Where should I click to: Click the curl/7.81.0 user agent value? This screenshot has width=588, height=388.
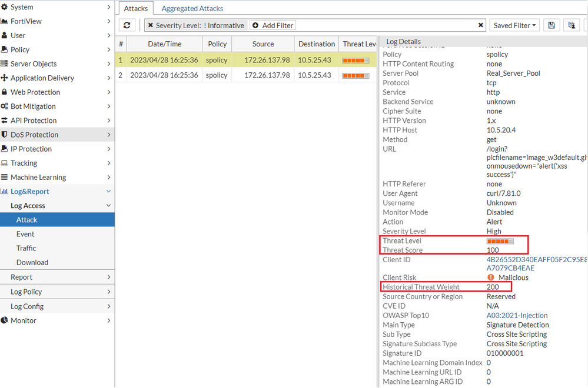pyautogui.click(x=503, y=193)
